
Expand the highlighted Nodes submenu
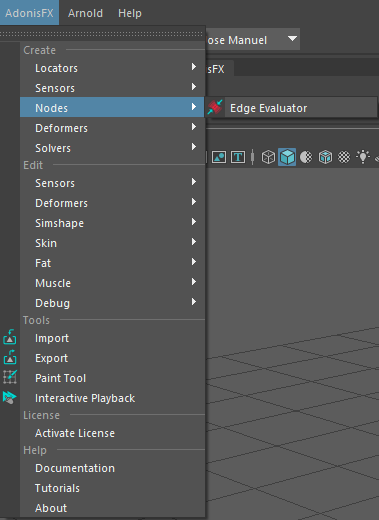(x=112, y=107)
